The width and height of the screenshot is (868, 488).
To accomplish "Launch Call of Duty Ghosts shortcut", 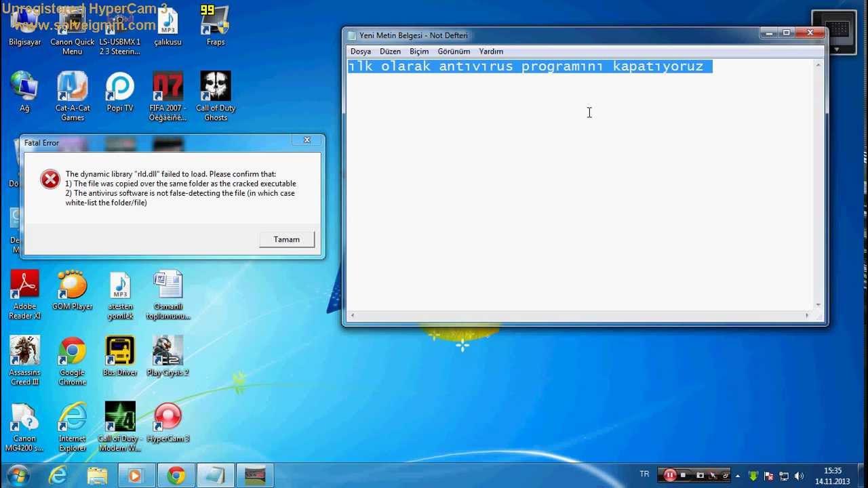I will pyautogui.click(x=216, y=97).
